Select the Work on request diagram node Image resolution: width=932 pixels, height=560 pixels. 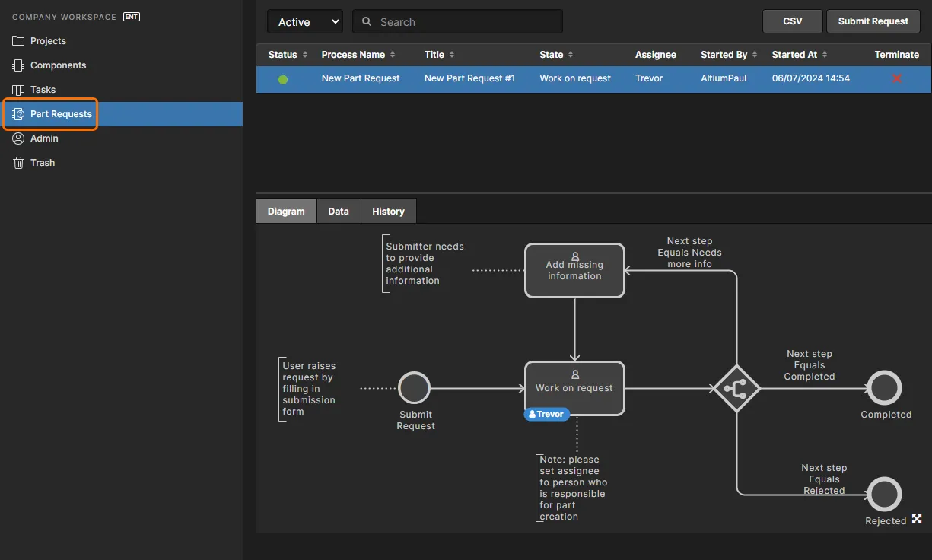pos(574,384)
